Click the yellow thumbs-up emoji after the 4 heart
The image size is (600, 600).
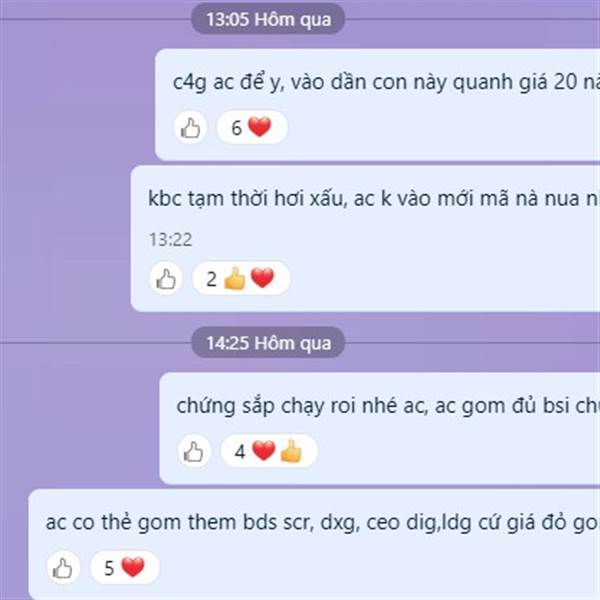pos(291,451)
